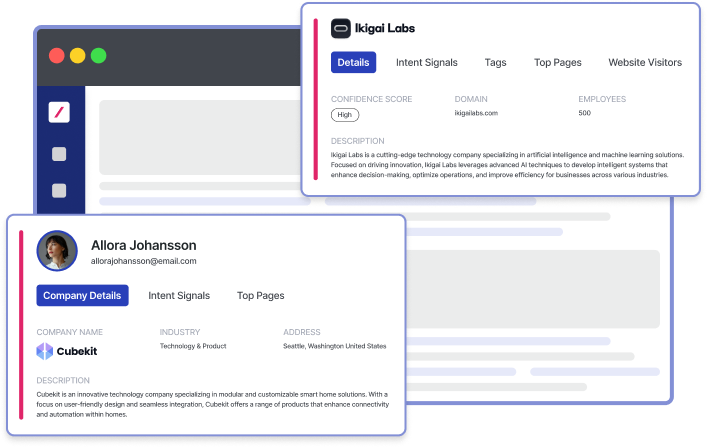Click the High confidence score badge

(x=345, y=115)
